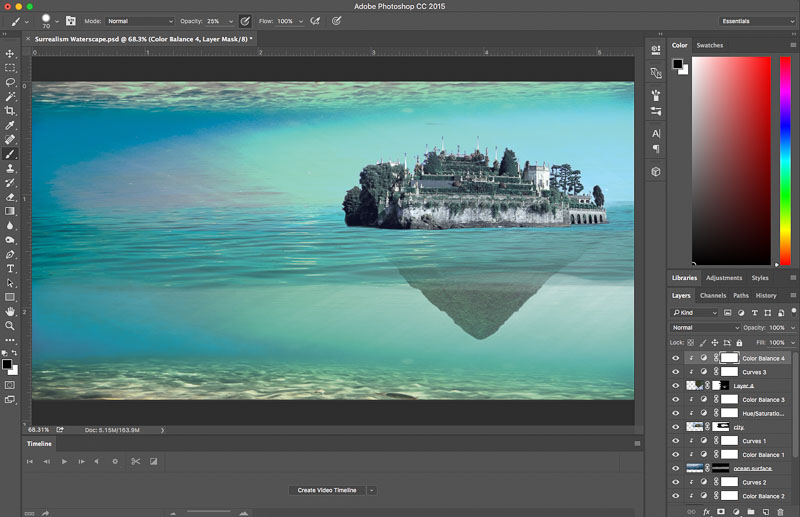
Task: Open the brush preset picker arrow
Action: tap(57, 21)
